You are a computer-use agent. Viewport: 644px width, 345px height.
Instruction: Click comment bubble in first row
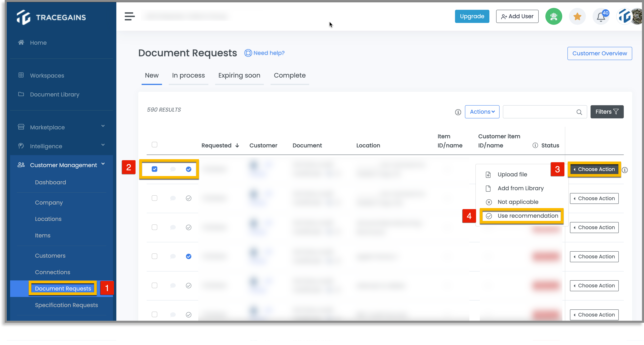(x=172, y=169)
